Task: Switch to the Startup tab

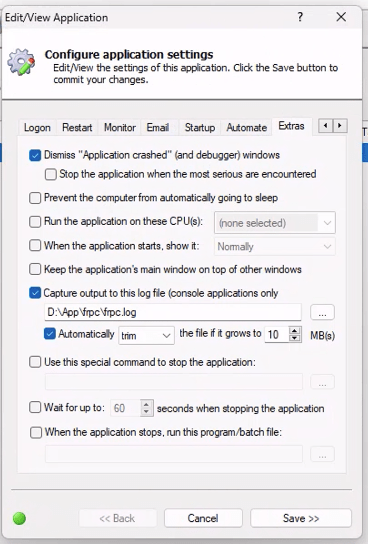Action: [x=200, y=128]
